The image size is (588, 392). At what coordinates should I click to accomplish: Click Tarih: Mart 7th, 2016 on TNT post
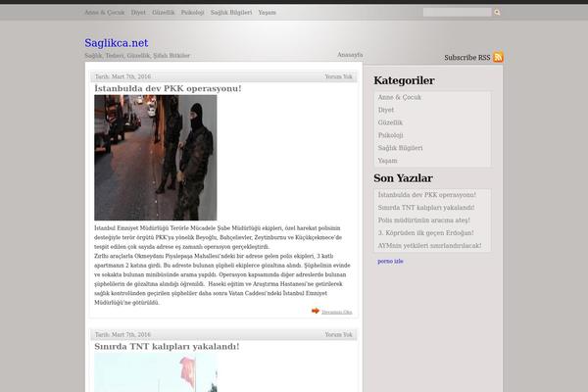[x=122, y=334]
